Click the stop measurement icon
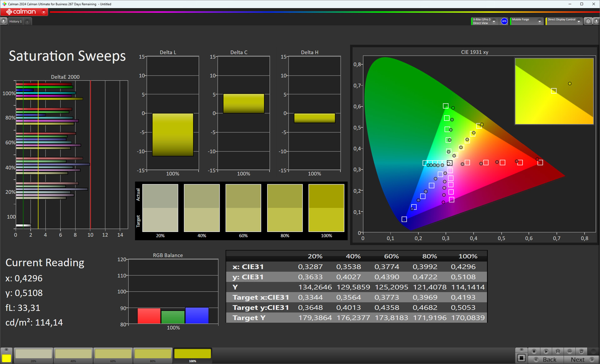 point(534,351)
